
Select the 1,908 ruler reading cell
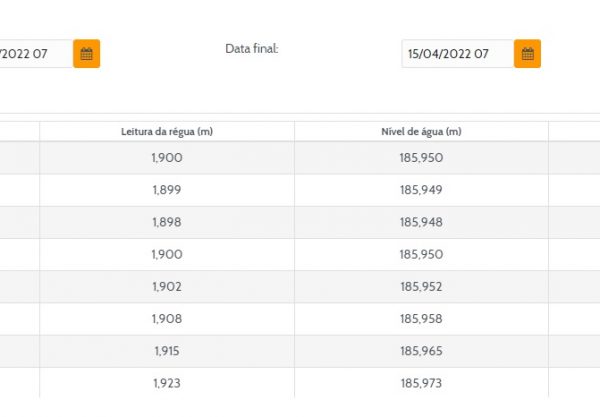click(167, 318)
